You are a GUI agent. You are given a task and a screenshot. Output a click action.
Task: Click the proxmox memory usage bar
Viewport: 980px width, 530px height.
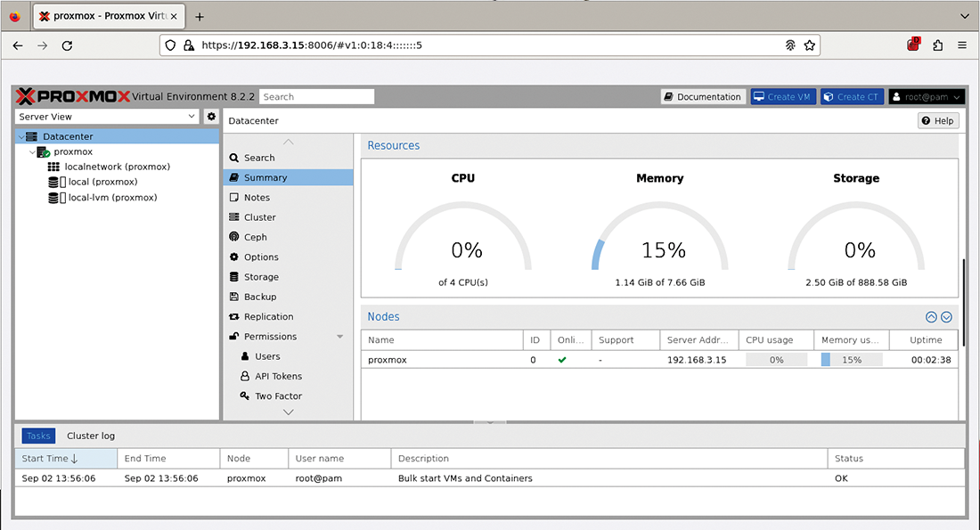tap(852, 360)
